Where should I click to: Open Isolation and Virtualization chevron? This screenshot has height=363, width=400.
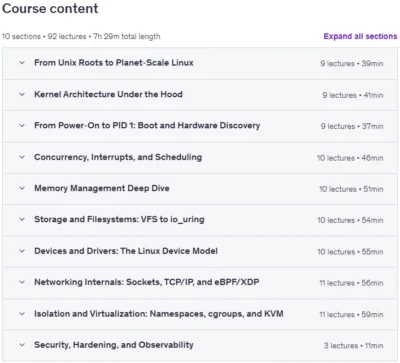point(22,314)
